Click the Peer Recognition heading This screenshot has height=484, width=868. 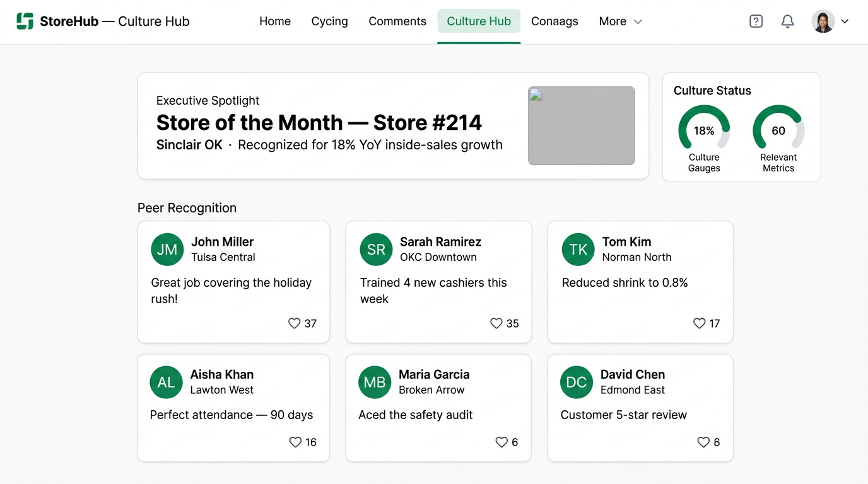coord(187,208)
